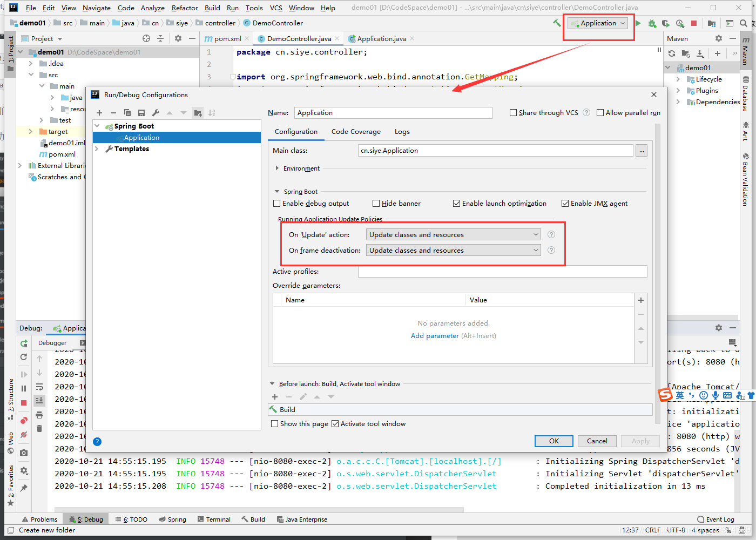Copy configuration icon in dialog toolbar
Image resolution: width=756 pixels, height=540 pixels.
pyautogui.click(x=127, y=113)
